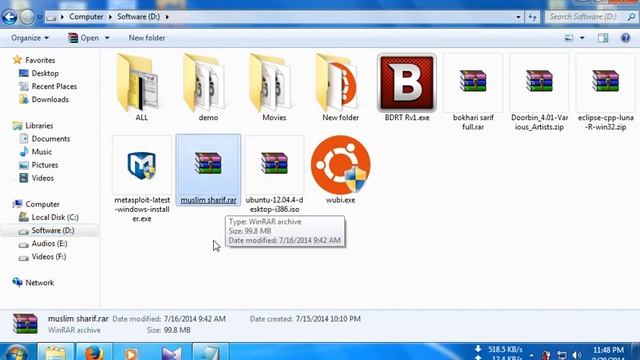
Task: Open Videos (F:) drive
Action: (x=49, y=256)
